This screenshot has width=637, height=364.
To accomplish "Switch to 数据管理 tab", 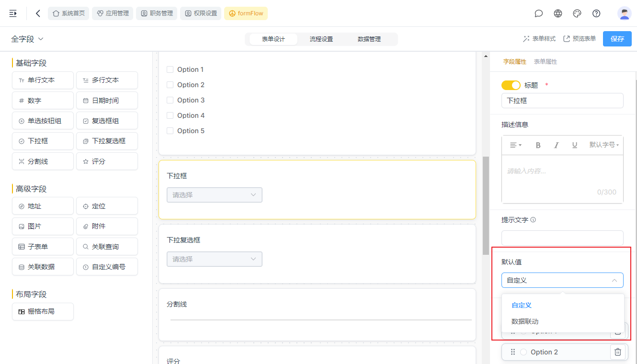I will [369, 39].
